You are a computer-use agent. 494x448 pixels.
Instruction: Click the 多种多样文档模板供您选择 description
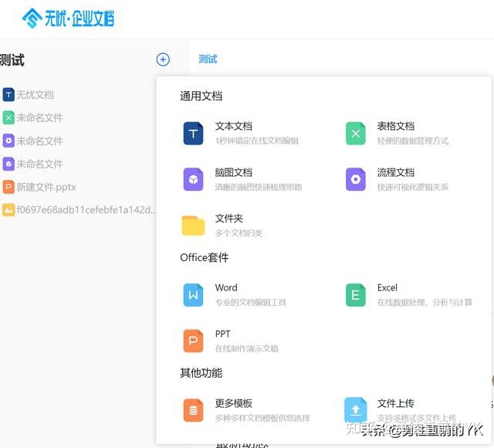(262, 418)
